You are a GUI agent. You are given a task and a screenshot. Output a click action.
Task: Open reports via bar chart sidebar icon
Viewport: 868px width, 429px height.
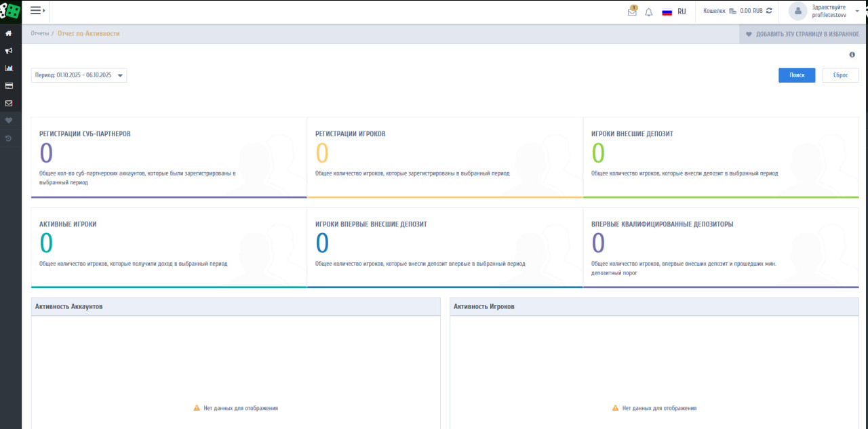(x=9, y=68)
